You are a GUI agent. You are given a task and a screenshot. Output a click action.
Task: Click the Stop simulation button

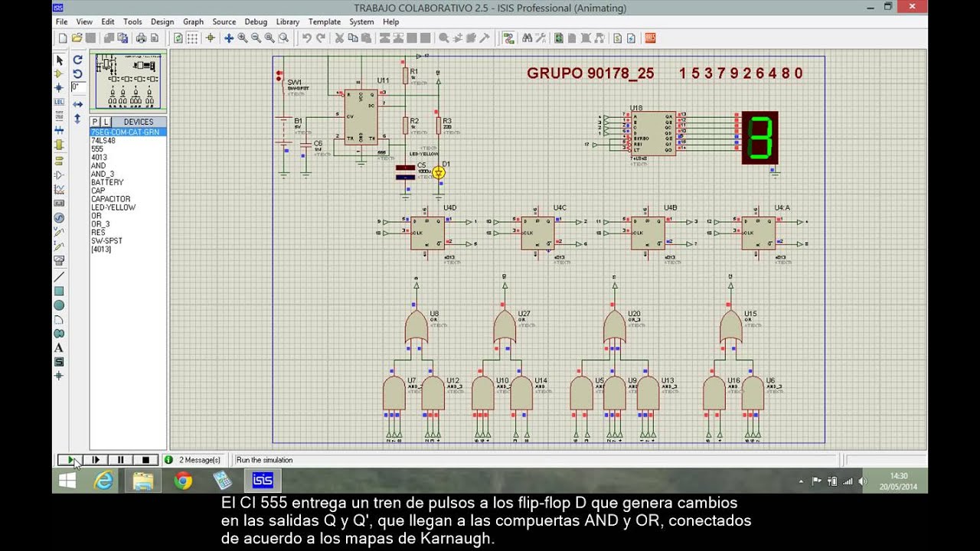point(145,460)
